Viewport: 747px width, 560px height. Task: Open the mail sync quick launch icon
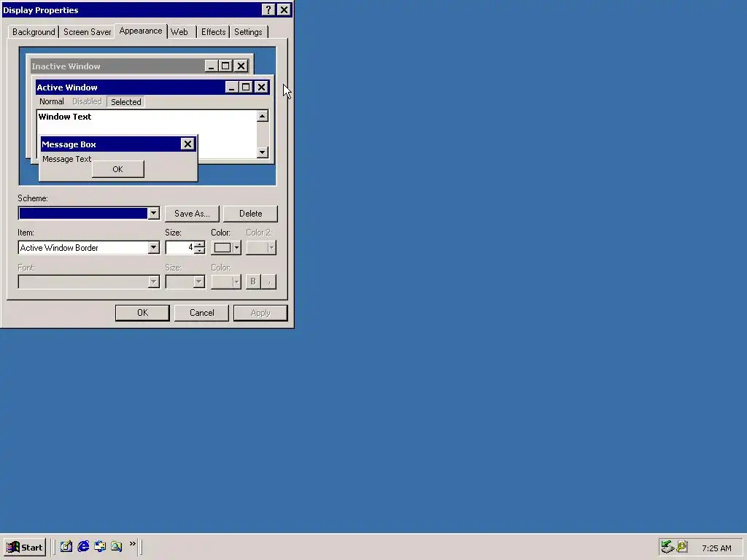pyautogui.click(x=100, y=546)
